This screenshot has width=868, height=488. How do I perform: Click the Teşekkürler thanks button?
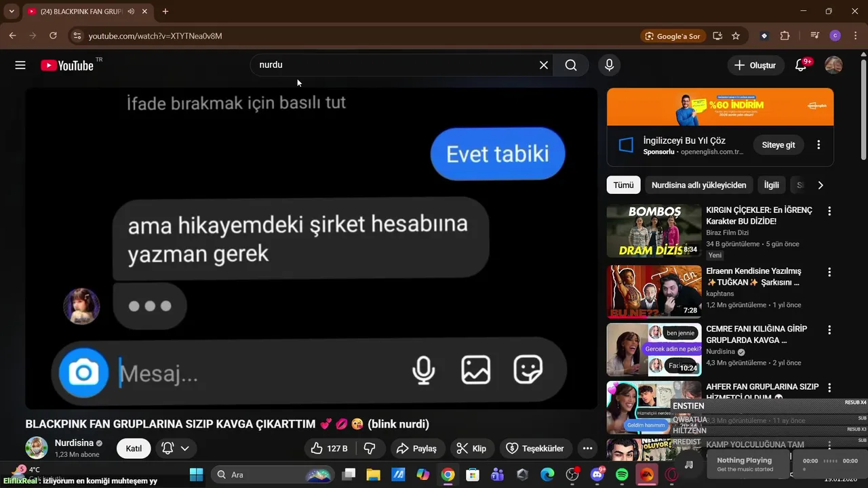click(x=536, y=448)
